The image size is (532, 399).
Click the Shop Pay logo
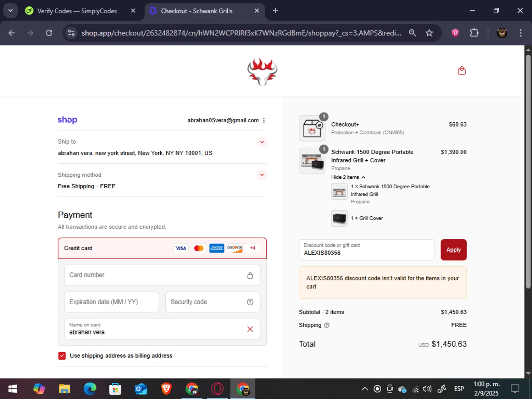click(x=67, y=120)
